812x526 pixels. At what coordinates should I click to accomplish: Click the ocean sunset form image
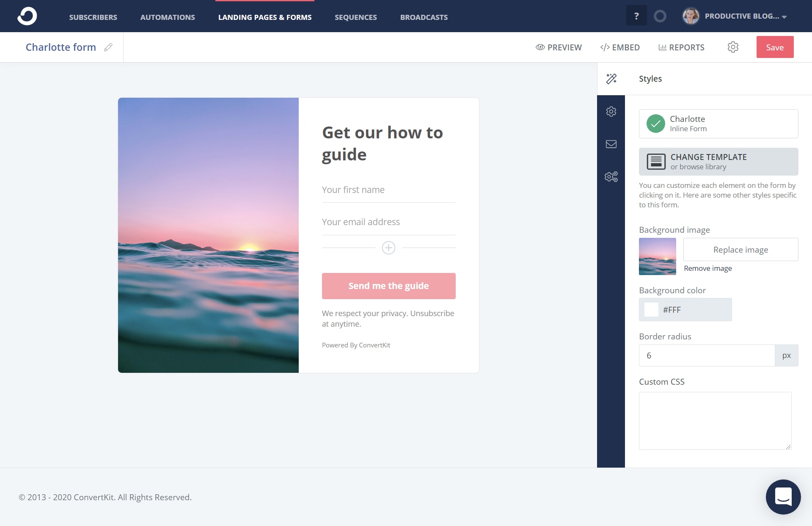pos(208,235)
